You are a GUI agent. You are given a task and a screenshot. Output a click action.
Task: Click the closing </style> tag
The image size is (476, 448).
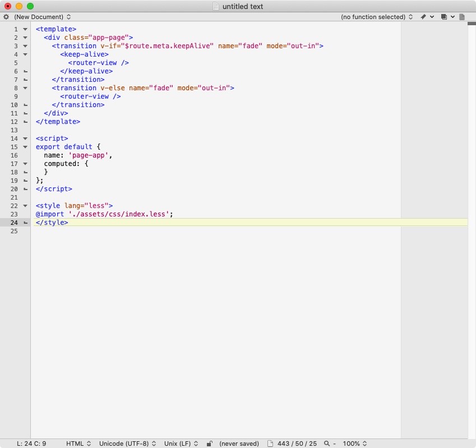click(x=52, y=223)
